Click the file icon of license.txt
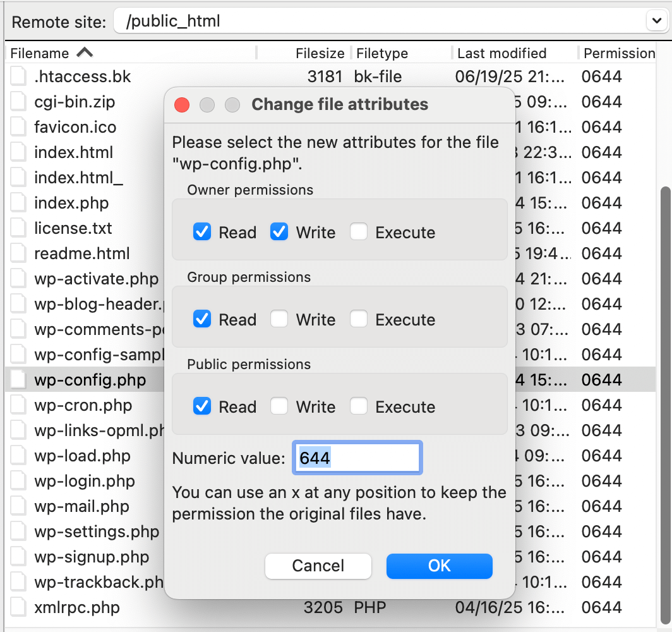This screenshot has height=632, width=672. click(18, 228)
